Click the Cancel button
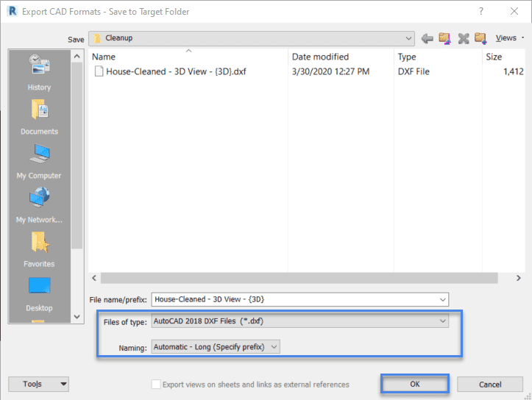Image resolution: width=532 pixels, height=400 pixels. [490, 385]
